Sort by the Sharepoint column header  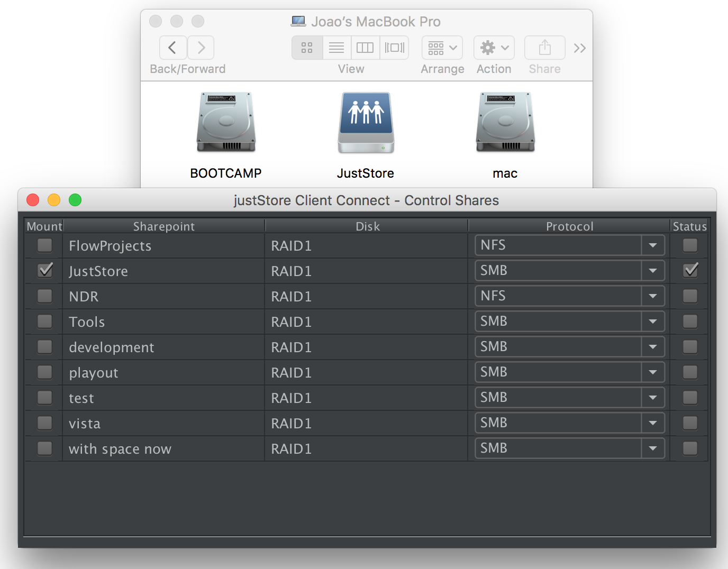pos(163,226)
